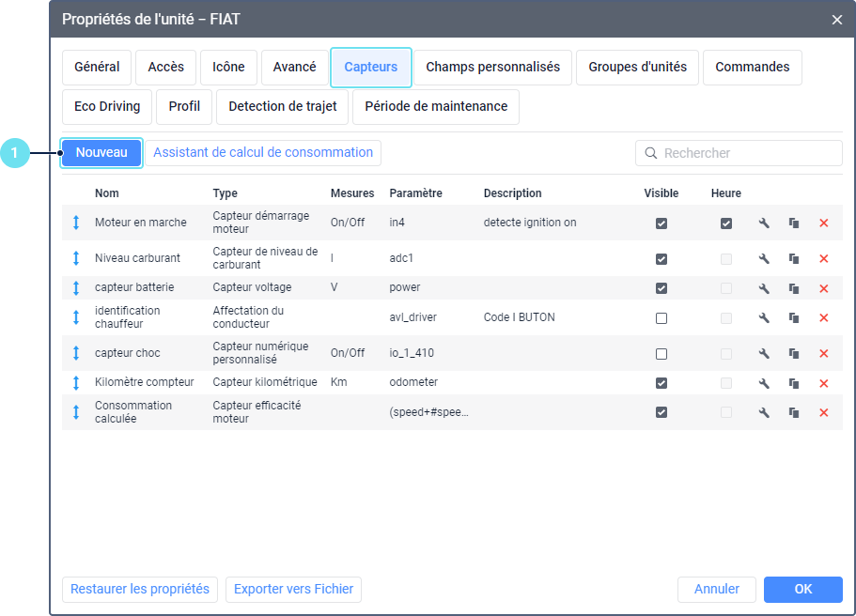Open the Champs personnalisés tab
Image resolution: width=856 pixels, height=616 pixels.
point(492,67)
